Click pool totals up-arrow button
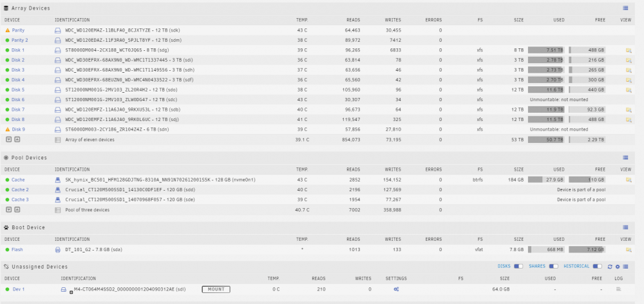Viewport: 644px width, 304px height. point(17,209)
